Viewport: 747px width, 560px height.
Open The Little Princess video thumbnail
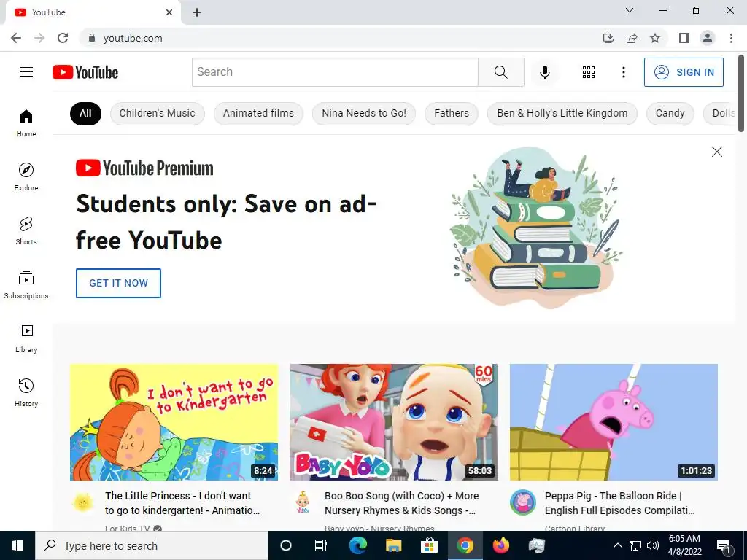(174, 422)
